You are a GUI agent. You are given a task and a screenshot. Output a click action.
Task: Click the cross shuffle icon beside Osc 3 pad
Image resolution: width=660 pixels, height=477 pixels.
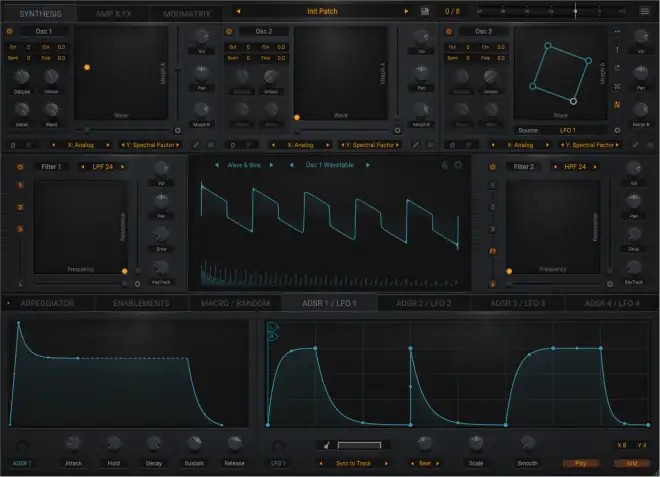617,87
